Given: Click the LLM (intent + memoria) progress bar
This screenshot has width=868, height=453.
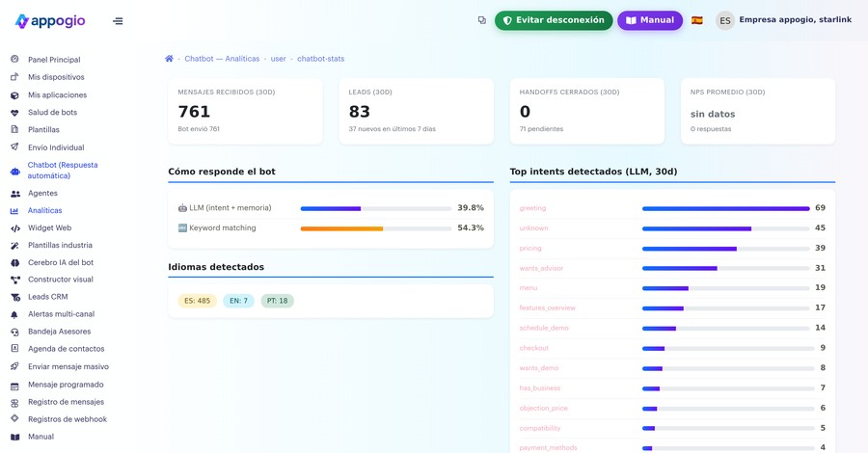Looking at the screenshot, I should pos(376,208).
